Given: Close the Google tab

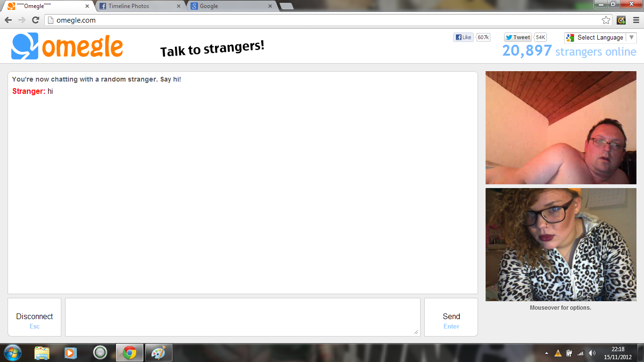Looking at the screenshot, I should [270, 6].
